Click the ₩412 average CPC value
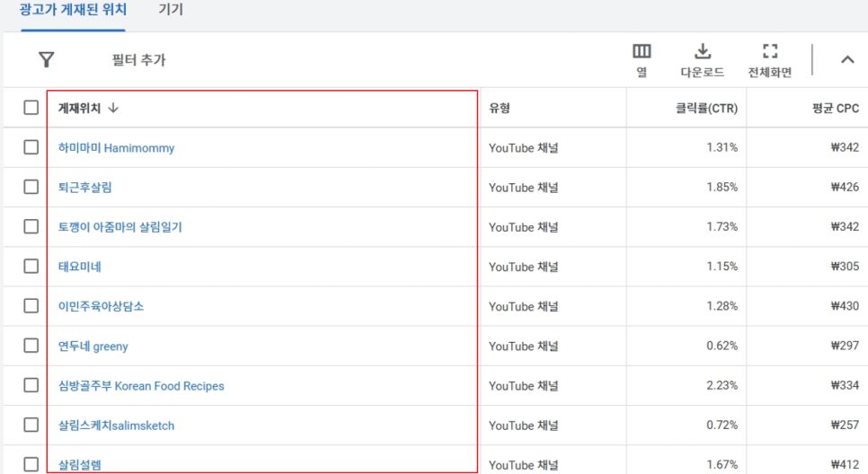Image resolution: width=868 pixels, height=474 pixels. click(845, 464)
